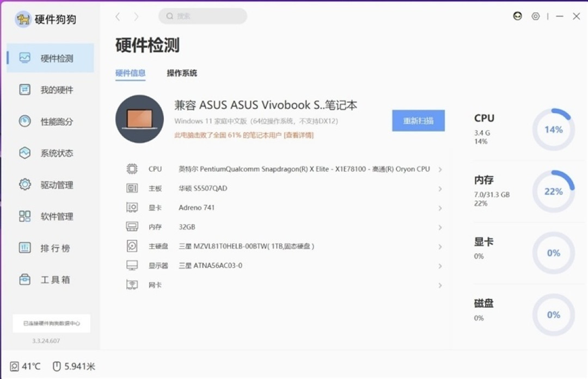588x379 pixels.
Task: Click the 网卡 network card icon
Action: click(x=132, y=285)
